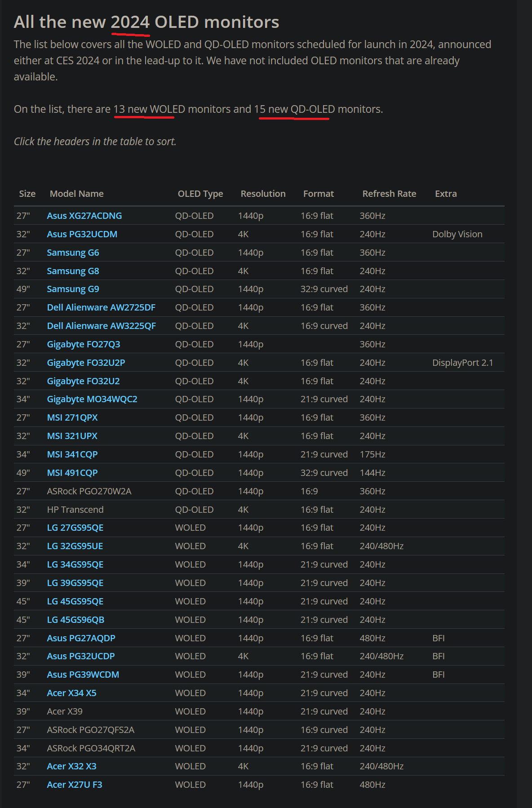The image size is (532, 808).
Task: Sort table by Size header
Action: (x=27, y=194)
